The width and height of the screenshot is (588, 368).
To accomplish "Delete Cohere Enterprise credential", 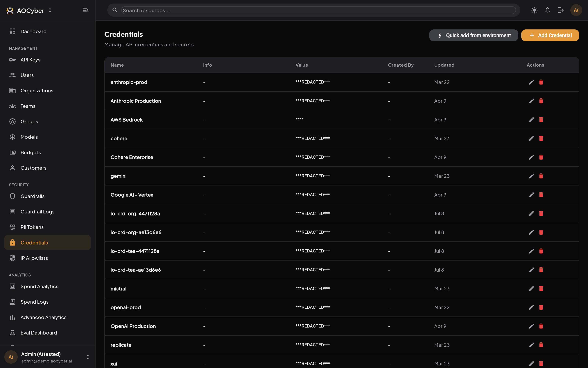I will (541, 157).
